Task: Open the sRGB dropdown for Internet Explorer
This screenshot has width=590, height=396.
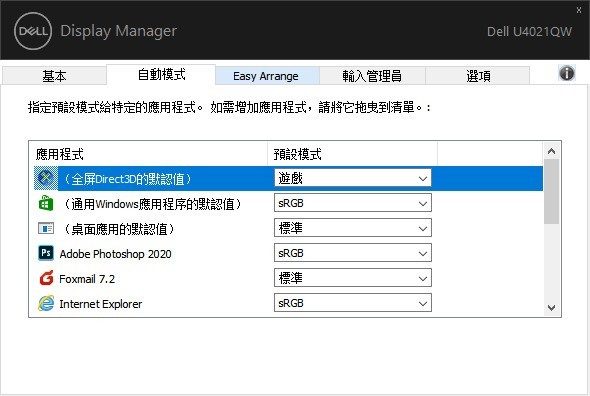Action: tap(353, 303)
